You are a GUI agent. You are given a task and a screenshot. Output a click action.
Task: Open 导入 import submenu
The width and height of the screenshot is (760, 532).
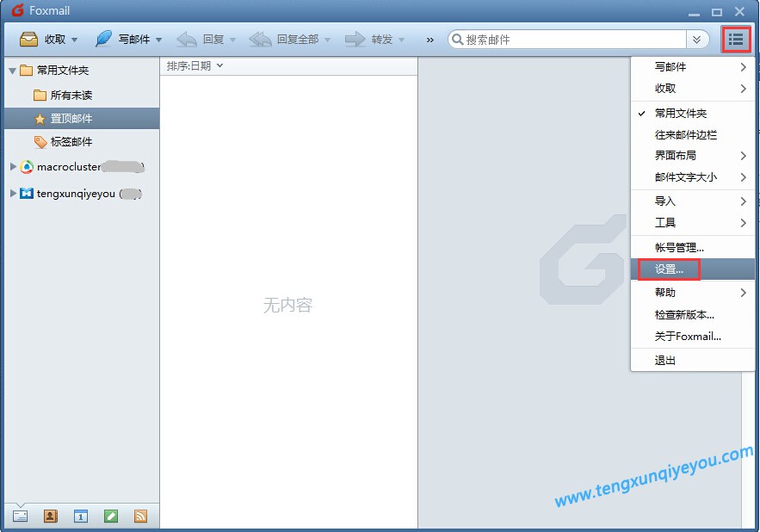(693, 201)
